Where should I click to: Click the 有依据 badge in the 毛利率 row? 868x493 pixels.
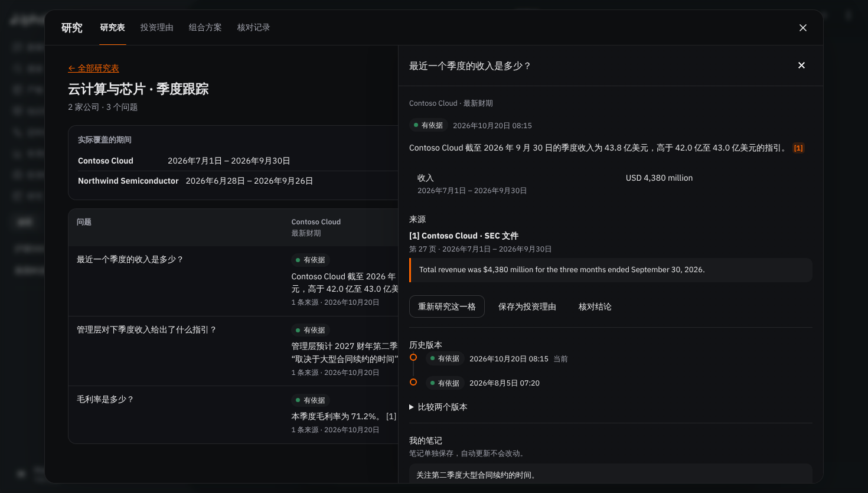coord(311,400)
